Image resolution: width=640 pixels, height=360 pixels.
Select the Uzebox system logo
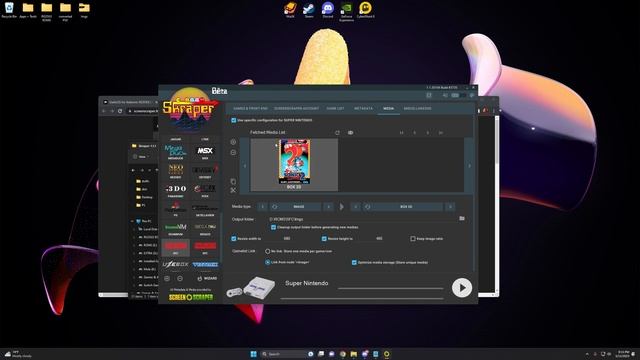[176, 264]
